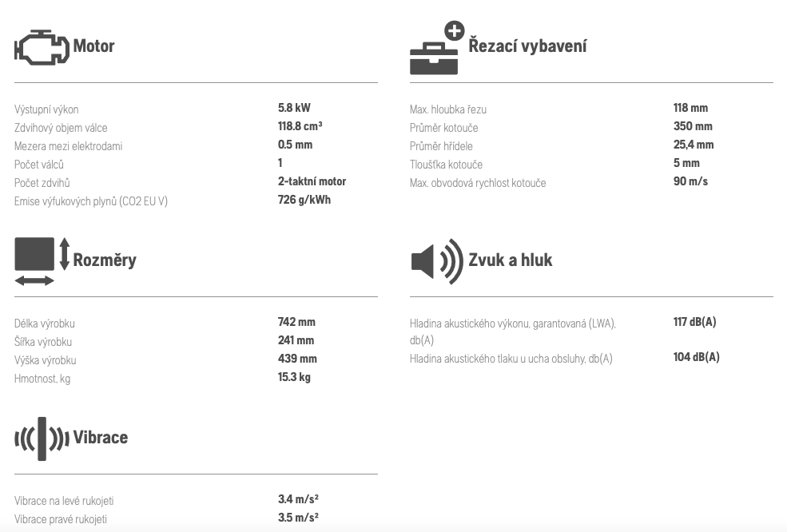Select the Motor section heading
This screenshot has width=787, height=532.
pos(93,46)
